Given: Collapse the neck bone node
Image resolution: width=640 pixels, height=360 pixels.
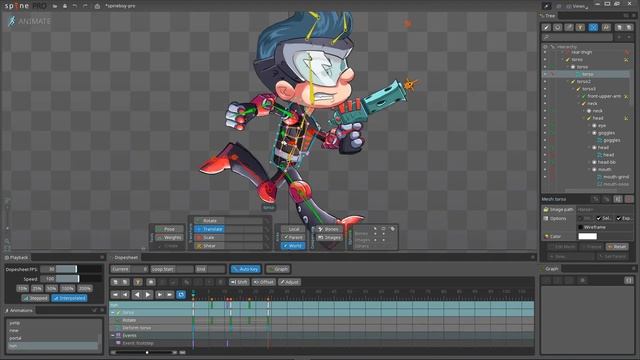Looking at the screenshot, I should (x=578, y=104).
